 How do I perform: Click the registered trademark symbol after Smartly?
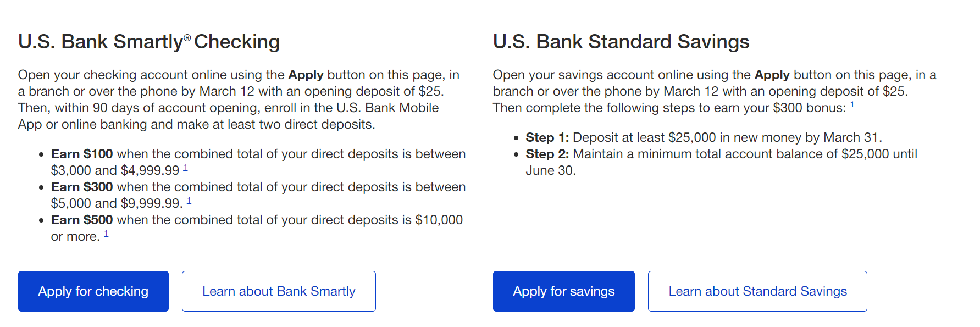coord(187,37)
